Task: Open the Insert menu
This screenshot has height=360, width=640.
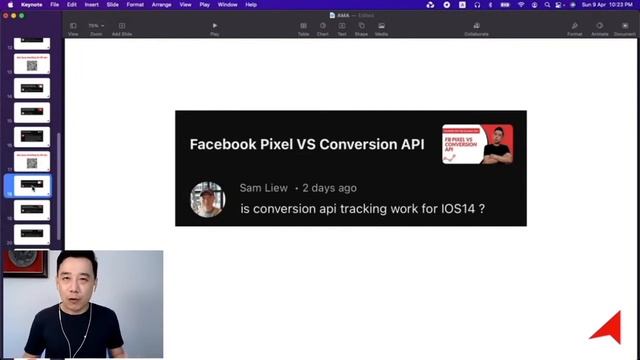Action: click(91, 5)
